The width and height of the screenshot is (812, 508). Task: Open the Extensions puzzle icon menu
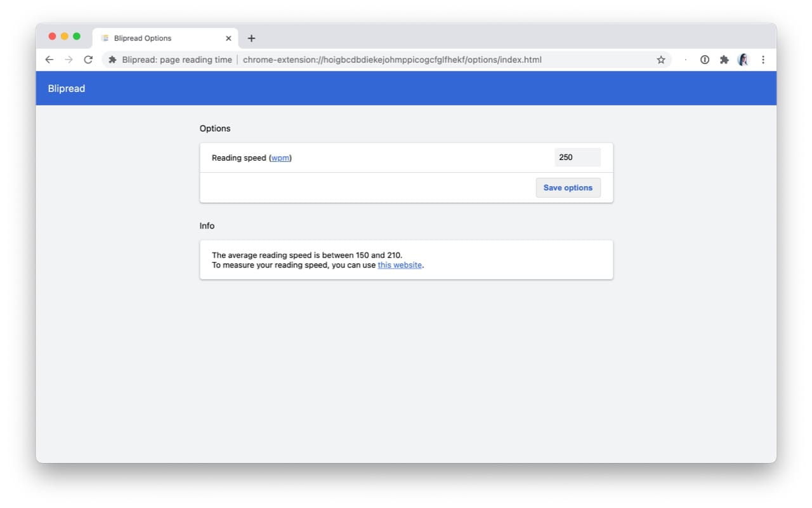tap(724, 60)
